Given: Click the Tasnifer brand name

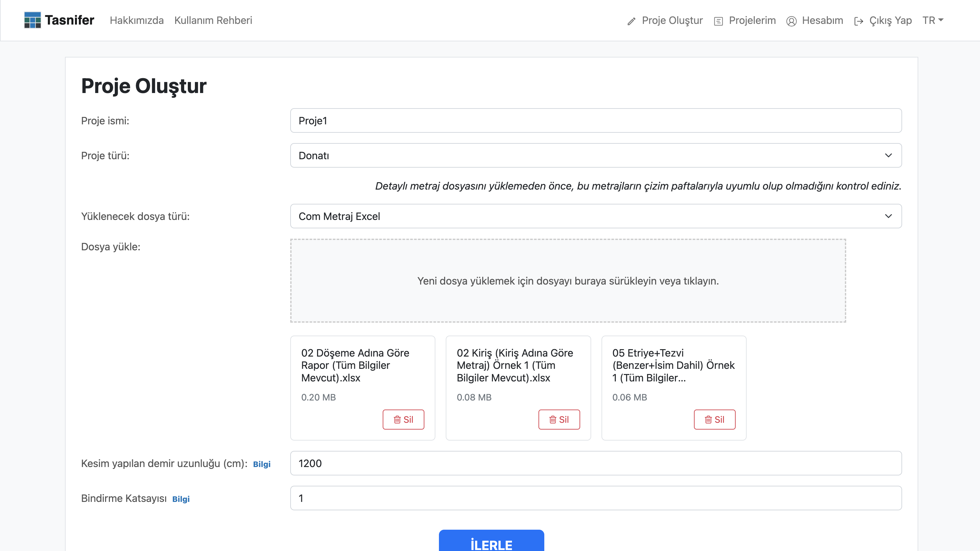Looking at the screenshot, I should pos(69,20).
